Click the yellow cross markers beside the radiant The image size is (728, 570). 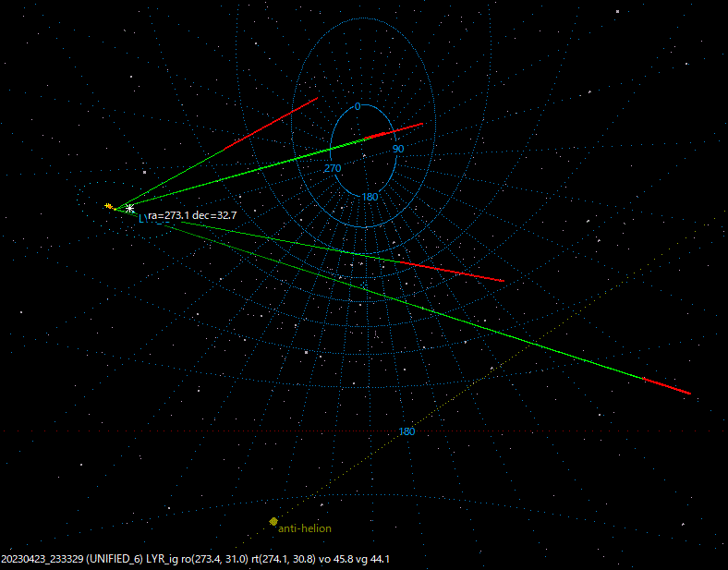click(x=110, y=206)
